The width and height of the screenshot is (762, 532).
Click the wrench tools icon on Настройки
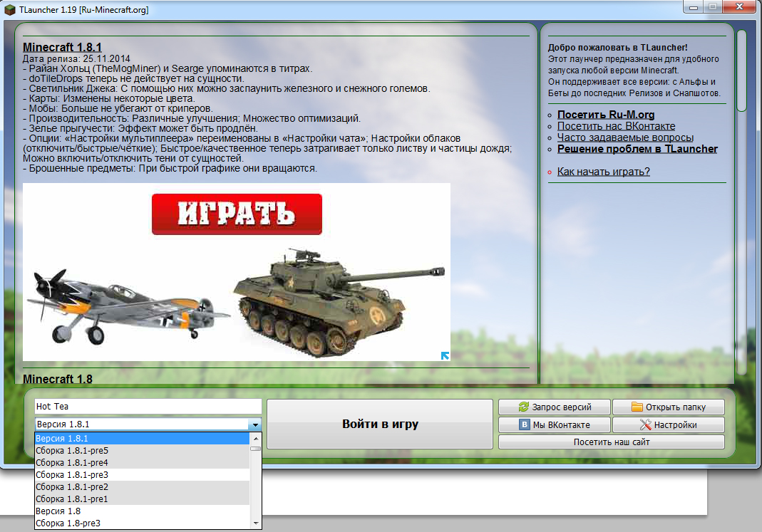pos(645,424)
